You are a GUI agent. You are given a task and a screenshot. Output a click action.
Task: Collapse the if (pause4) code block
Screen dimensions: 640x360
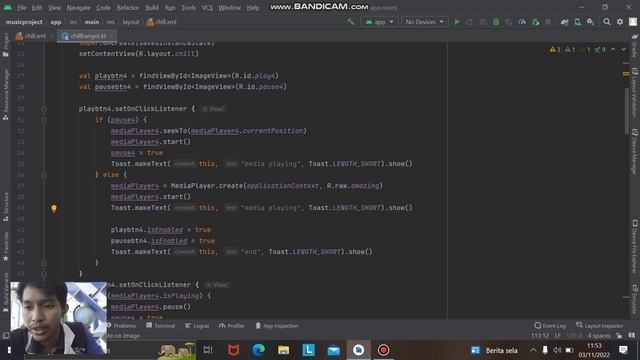[x=44, y=120]
